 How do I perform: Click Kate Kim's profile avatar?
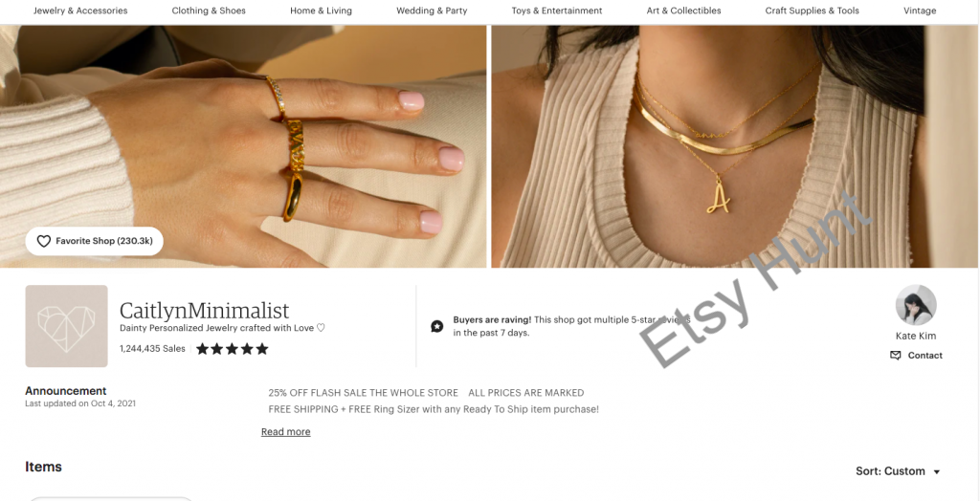point(916,305)
